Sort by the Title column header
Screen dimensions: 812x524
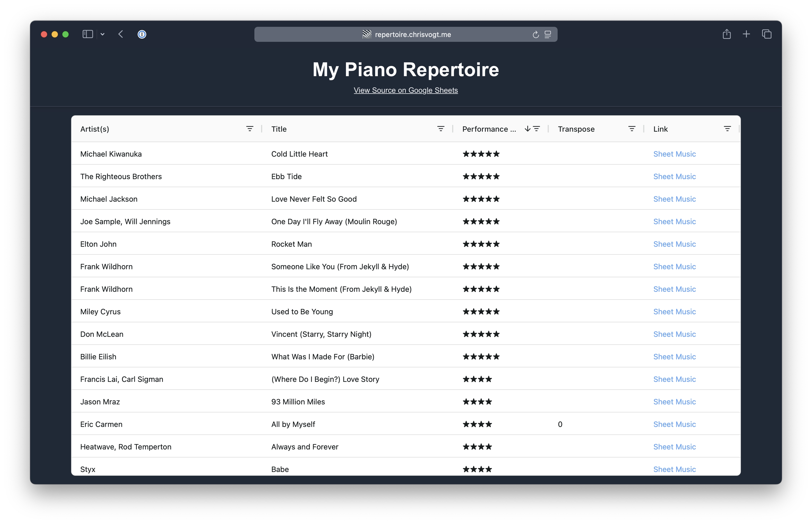[279, 129]
